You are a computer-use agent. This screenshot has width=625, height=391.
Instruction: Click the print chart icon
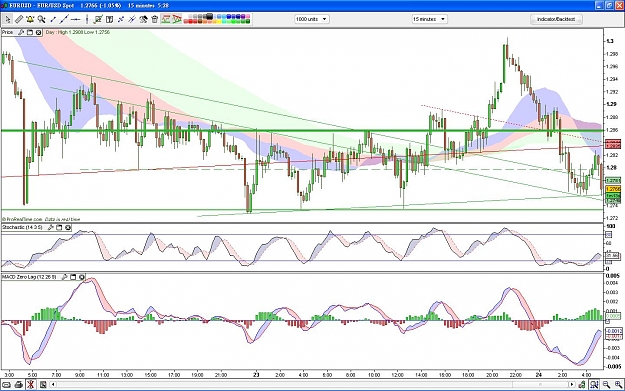[x=18, y=385]
